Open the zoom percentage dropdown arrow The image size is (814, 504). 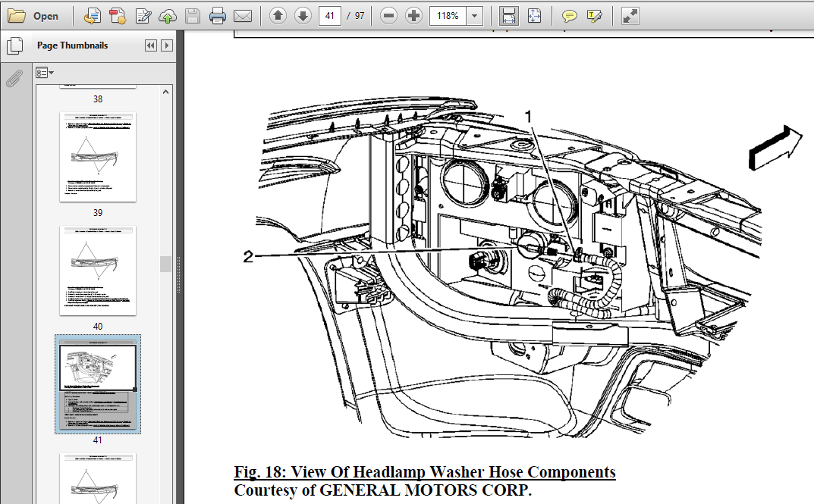tap(474, 16)
